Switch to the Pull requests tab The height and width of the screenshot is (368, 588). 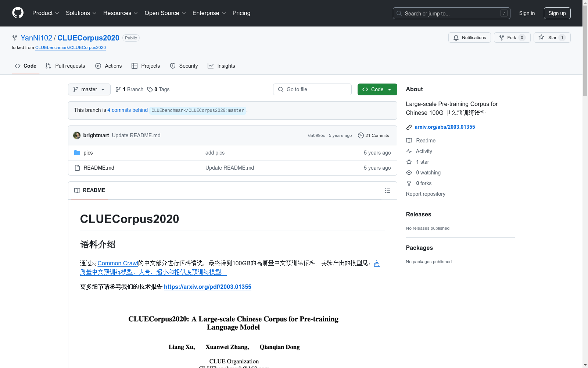pos(65,66)
